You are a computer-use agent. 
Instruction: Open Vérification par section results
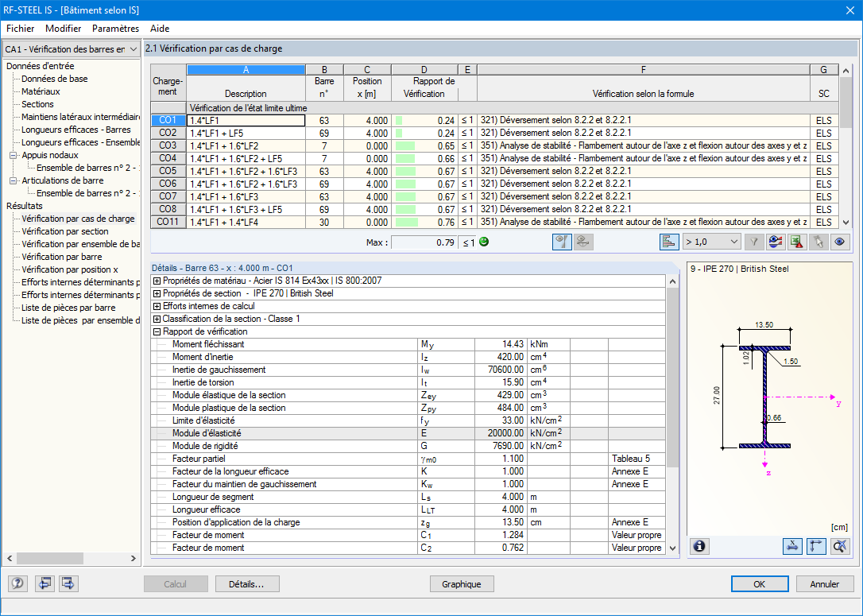coord(65,231)
